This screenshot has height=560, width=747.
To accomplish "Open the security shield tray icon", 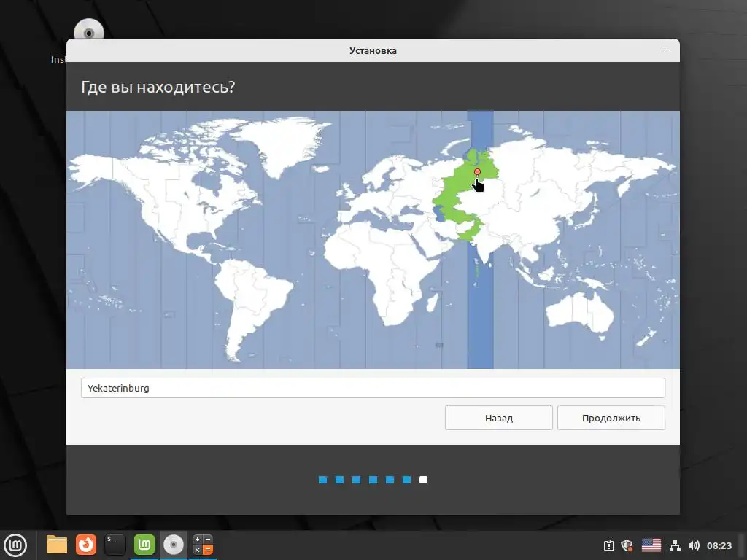I will pyautogui.click(x=627, y=545).
